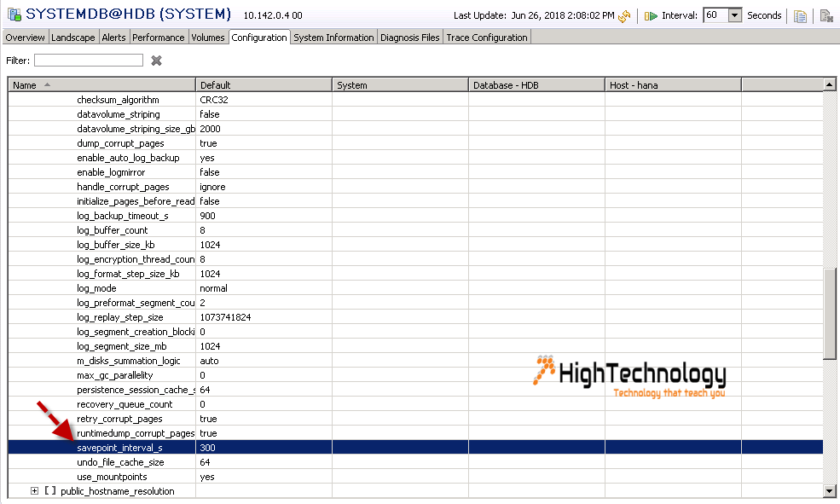Select the enable_auto_log_backup parameter
The image size is (840, 504).
(415, 158)
